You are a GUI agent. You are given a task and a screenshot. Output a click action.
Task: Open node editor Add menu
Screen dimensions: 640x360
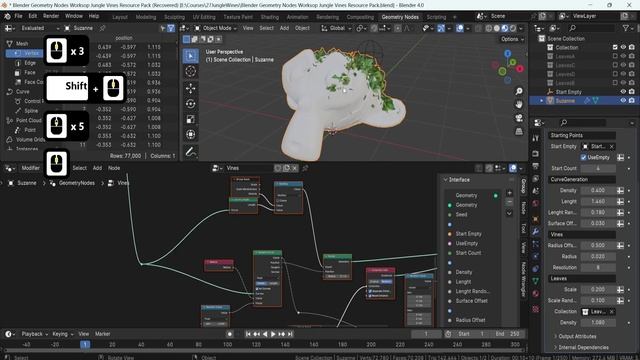click(x=97, y=168)
